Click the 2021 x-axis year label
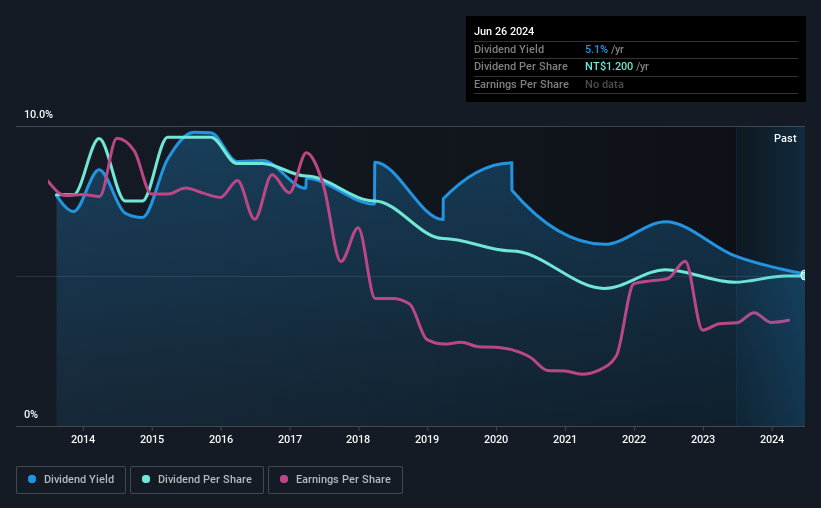821x508 pixels. (x=565, y=439)
